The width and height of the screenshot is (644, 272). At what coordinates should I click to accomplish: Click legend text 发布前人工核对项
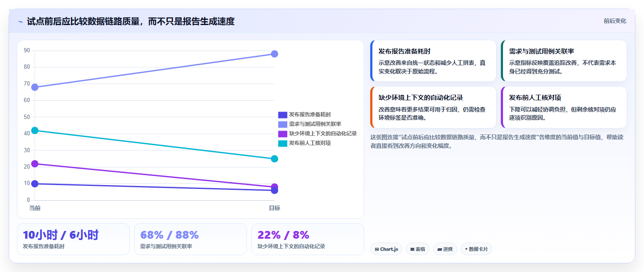pos(310,143)
